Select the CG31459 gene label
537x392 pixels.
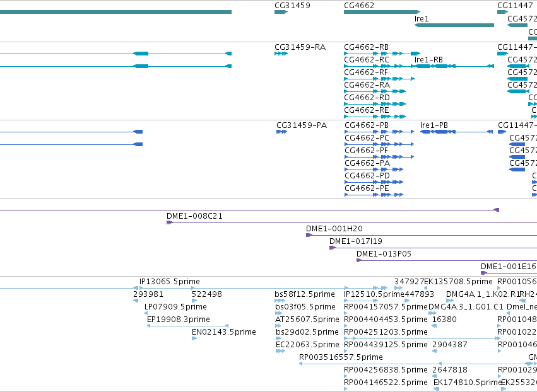click(x=292, y=6)
